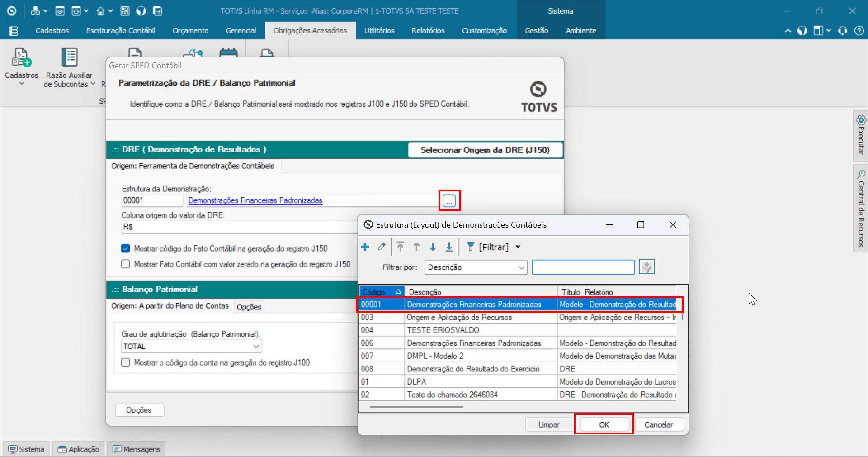Click the window-with-eye preview icon in the title bar
The height and width of the screenshot is (457, 868).
(x=60, y=11)
